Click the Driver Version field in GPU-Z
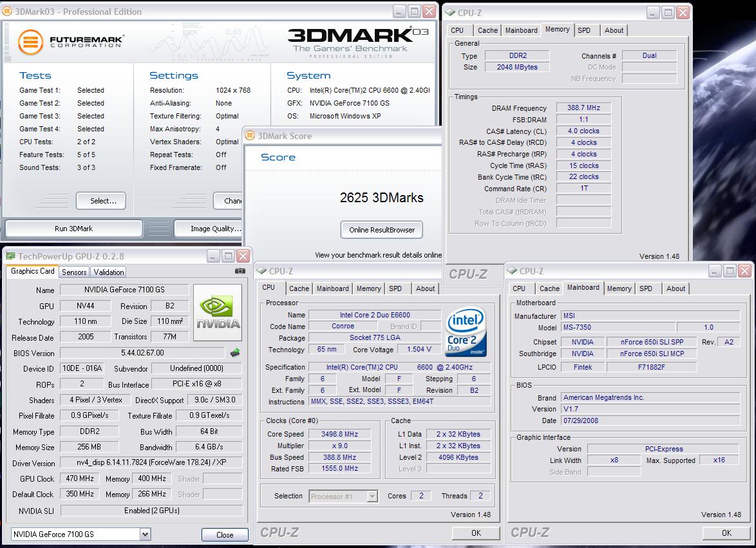The height and width of the screenshot is (548, 756). (x=151, y=462)
